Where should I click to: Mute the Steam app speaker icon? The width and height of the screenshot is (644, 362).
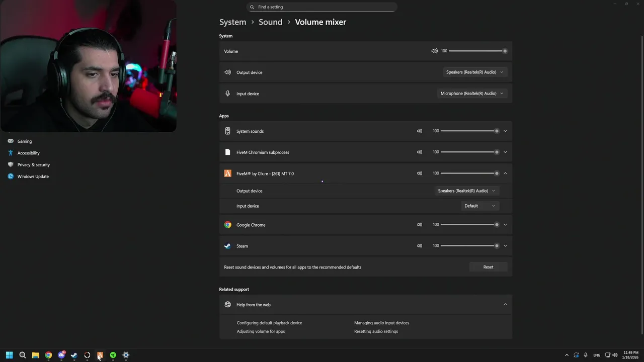(419, 246)
